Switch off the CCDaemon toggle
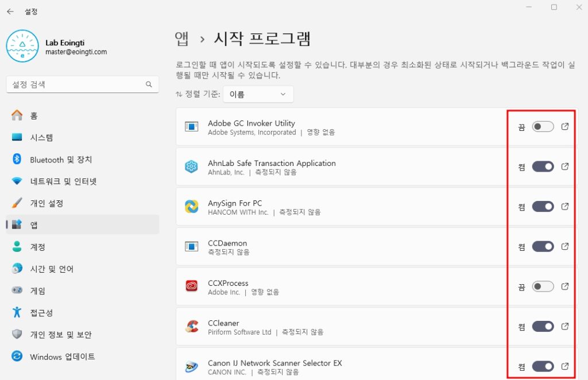588x380 pixels. coord(543,247)
